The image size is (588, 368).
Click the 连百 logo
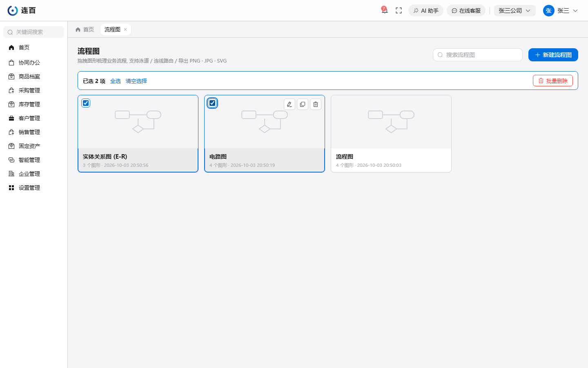pyautogui.click(x=22, y=11)
